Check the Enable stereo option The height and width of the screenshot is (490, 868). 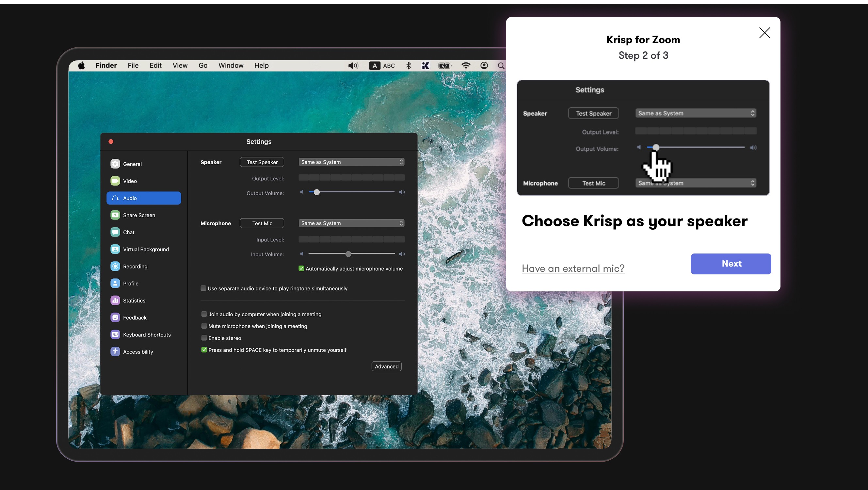(204, 338)
